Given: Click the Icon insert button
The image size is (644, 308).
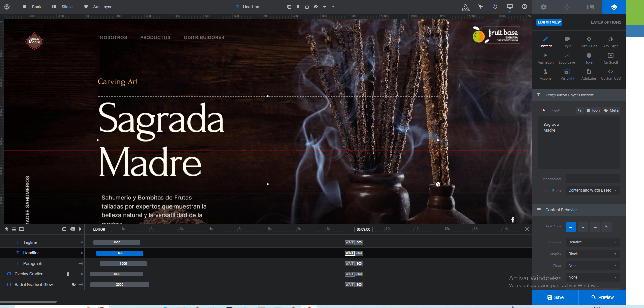Looking at the screenshot, I should [x=593, y=110].
